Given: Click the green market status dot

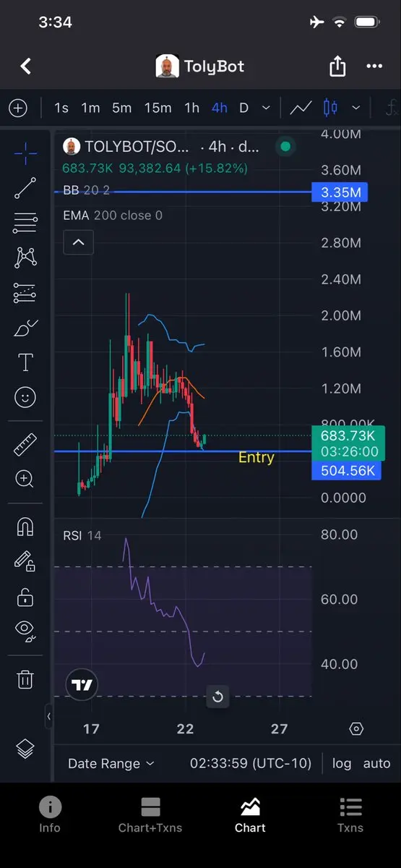Looking at the screenshot, I should (285, 147).
